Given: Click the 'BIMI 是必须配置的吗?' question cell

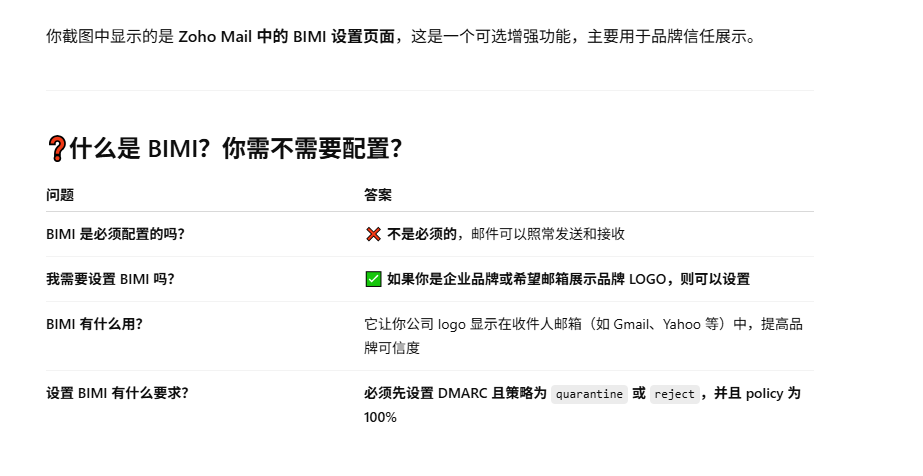Looking at the screenshot, I should coord(115,234).
